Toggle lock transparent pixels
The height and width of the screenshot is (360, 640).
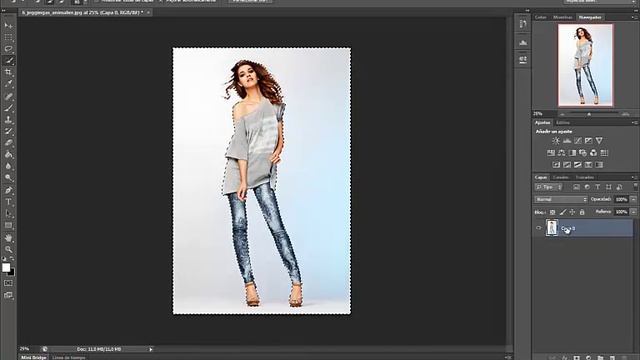(x=552, y=212)
